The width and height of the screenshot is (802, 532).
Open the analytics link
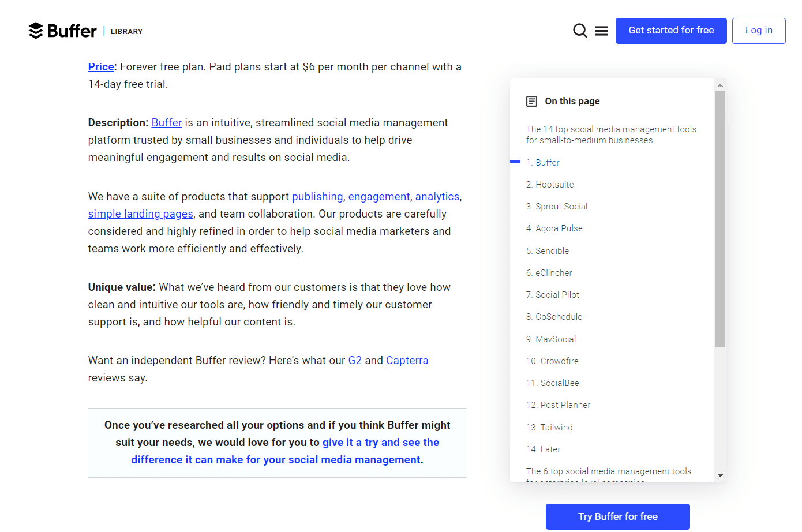(437, 197)
